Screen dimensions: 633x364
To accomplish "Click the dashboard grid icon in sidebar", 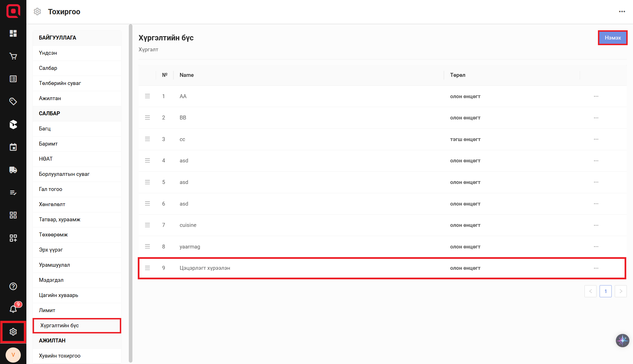I will [x=13, y=33].
